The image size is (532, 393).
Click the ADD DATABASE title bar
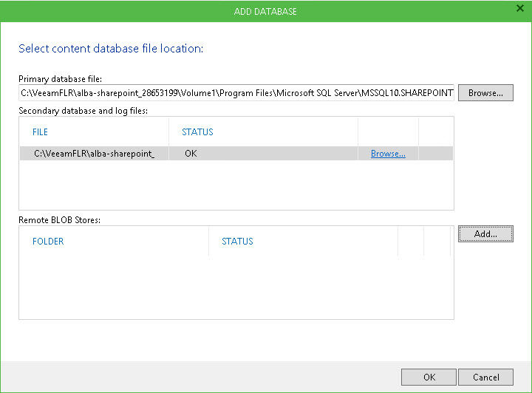[265, 11]
